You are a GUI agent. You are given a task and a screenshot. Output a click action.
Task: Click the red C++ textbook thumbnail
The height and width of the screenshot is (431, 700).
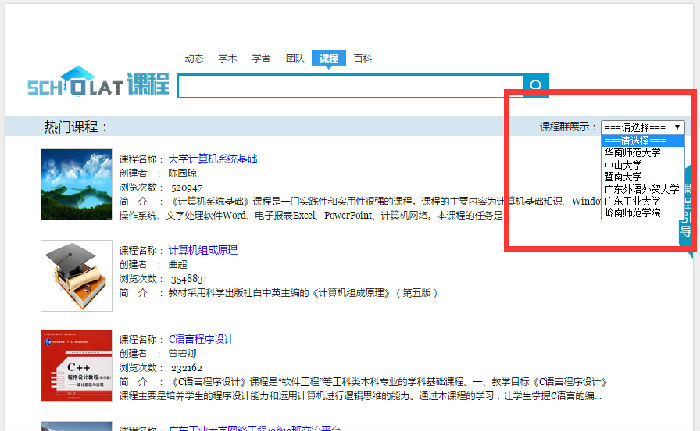(x=76, y=365)
